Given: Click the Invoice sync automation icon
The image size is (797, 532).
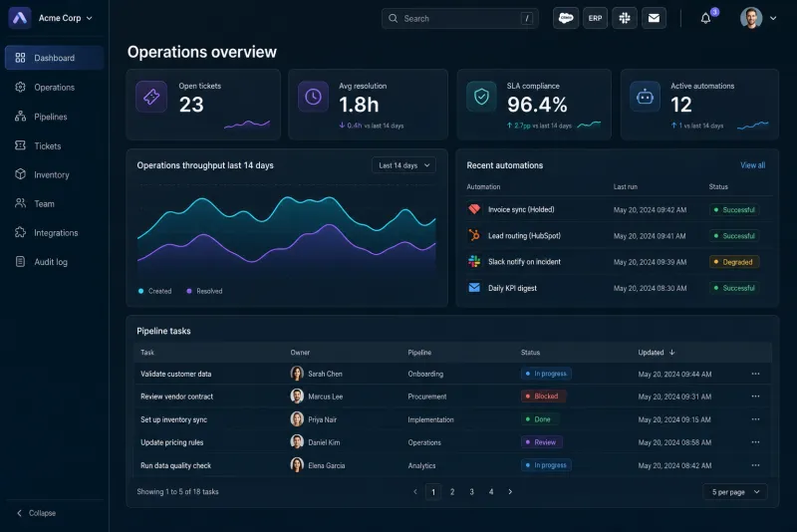Looking at the screenshot, I should tap(474, 209).
